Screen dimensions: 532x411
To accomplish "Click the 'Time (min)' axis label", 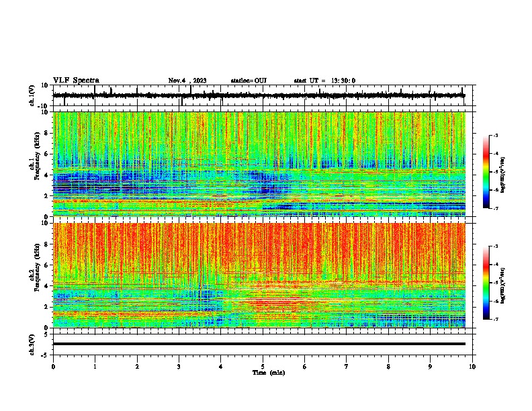I will [x=269, y=373].
